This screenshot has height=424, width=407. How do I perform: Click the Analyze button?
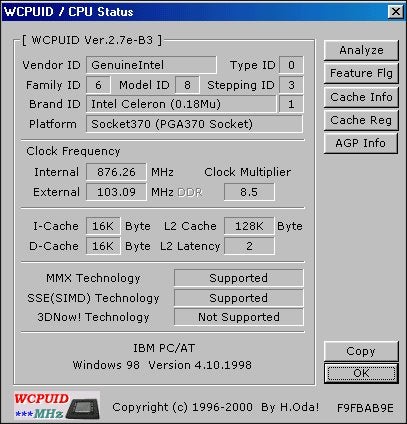(x=361, y=50)
